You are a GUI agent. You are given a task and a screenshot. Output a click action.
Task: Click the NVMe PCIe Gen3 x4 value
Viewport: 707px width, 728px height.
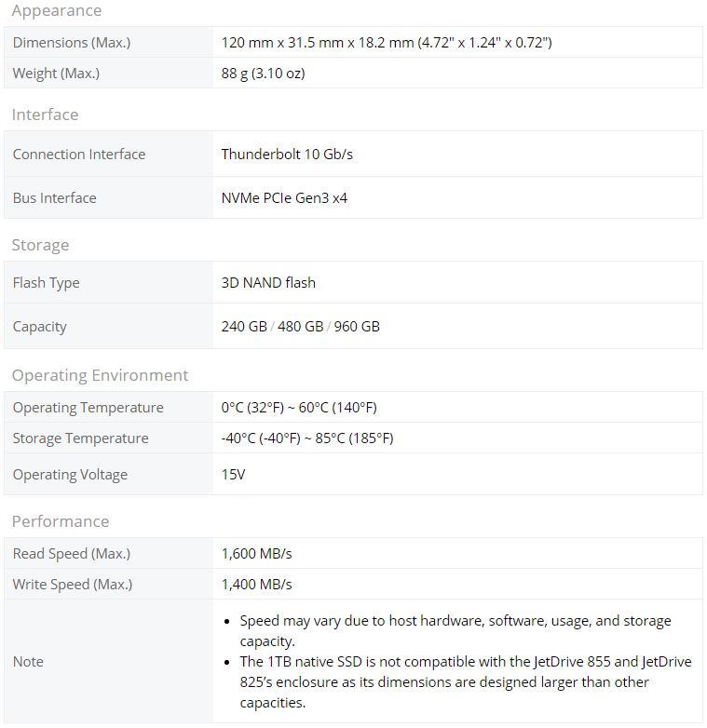click(x=284, y=197)
